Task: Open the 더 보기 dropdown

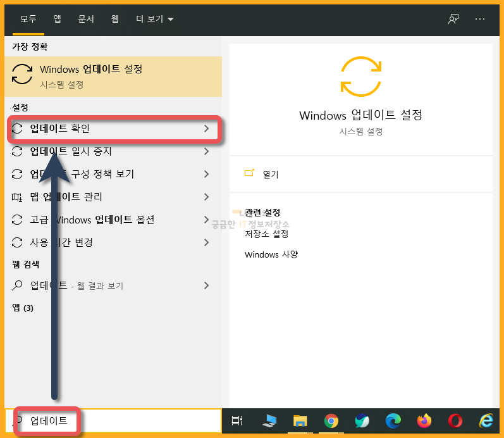Action: click(x=154, y=19)
